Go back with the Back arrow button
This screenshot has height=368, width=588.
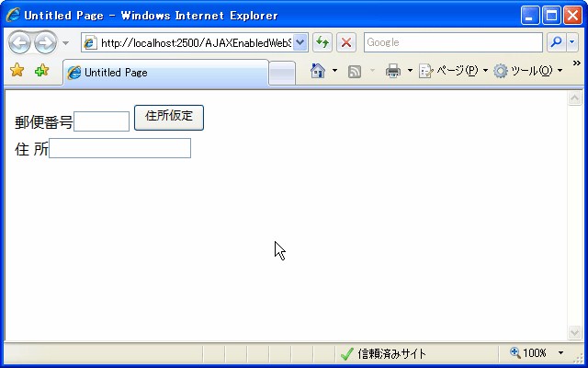[x=19, y=43]
